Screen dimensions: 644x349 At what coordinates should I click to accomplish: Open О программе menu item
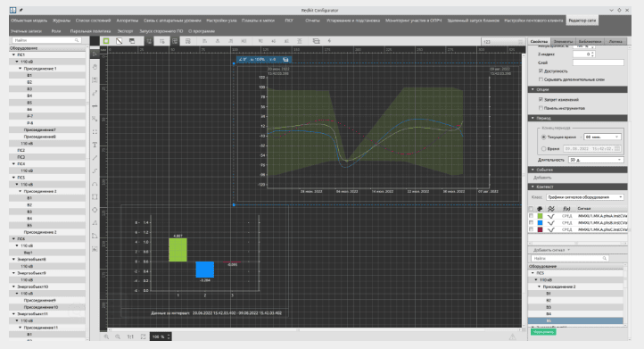pyautogui.click(x=202, y=31)
